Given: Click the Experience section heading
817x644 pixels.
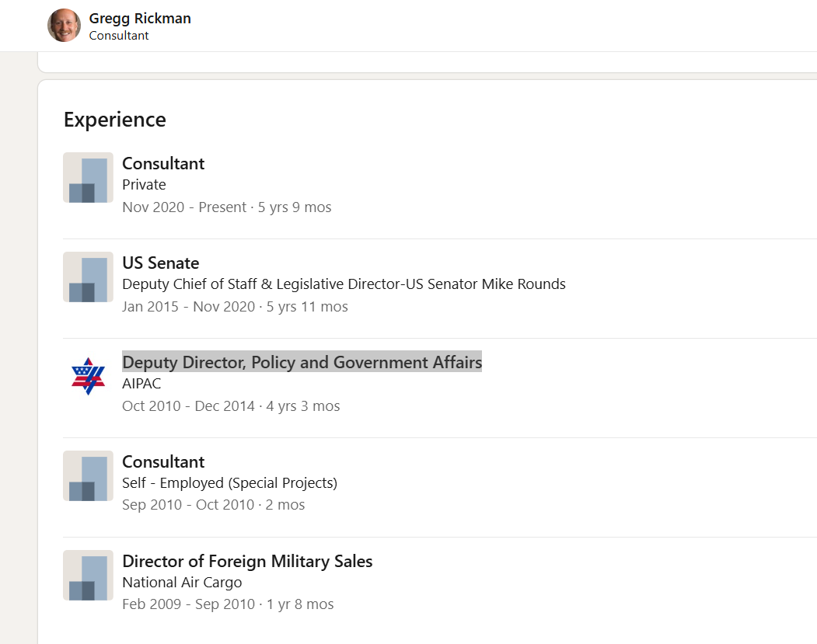Looking at the screenshot, I should click(114, 120).
